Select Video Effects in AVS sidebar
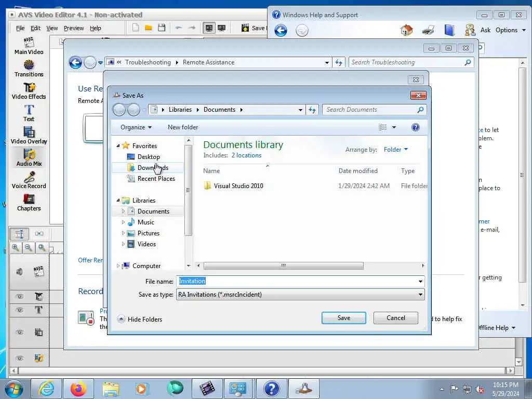Screen dimensions: 532x399 [x=29, y=91]
